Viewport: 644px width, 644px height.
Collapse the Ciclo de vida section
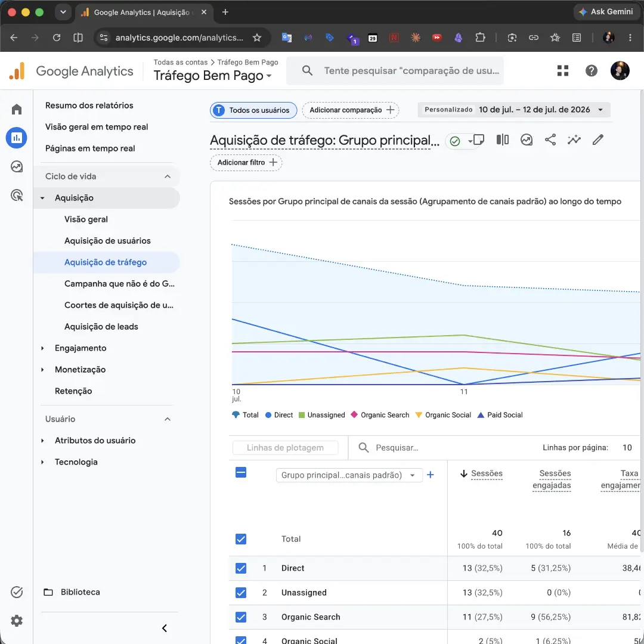pos(168,176)
